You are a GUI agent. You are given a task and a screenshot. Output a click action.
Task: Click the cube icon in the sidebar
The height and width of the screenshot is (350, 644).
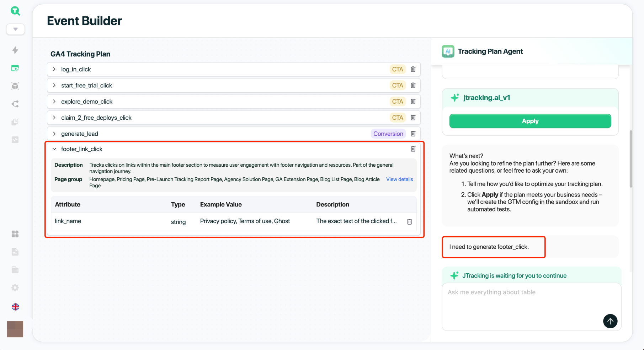[15, 86]
